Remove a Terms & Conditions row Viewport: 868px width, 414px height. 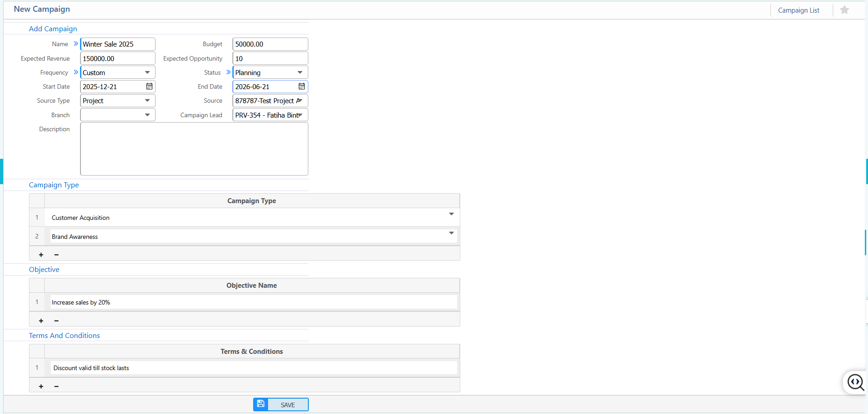click(x=57, y=386)
